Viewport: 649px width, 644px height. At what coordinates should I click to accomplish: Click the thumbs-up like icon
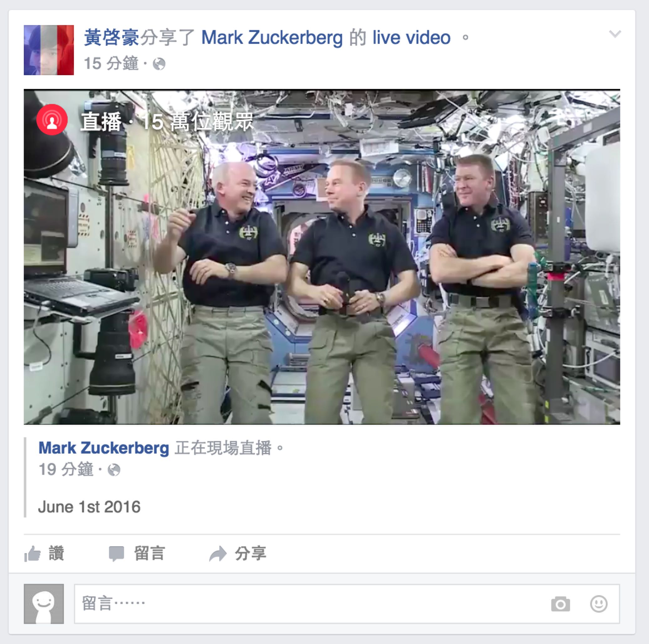pyautogui.click(x=33, y=553)
